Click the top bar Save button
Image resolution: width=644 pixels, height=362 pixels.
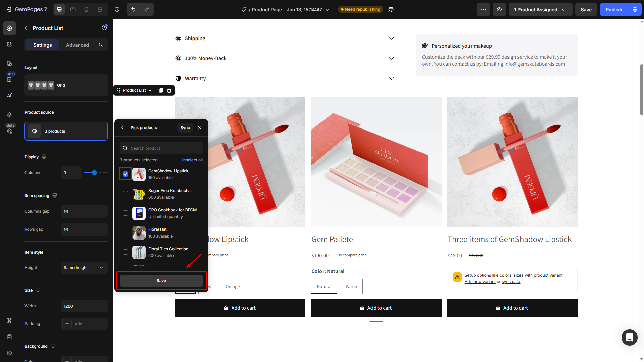coord(586,9)
